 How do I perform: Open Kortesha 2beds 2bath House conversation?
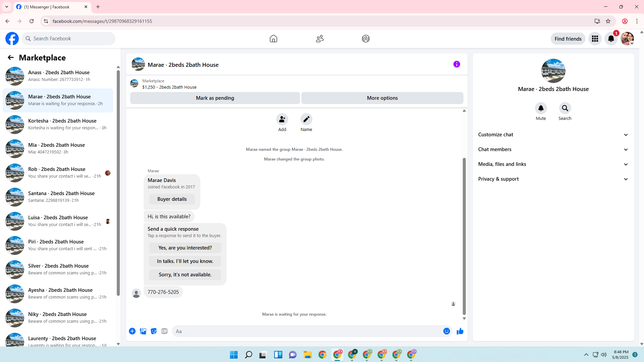pyautogui.click(x=58, y=125)
